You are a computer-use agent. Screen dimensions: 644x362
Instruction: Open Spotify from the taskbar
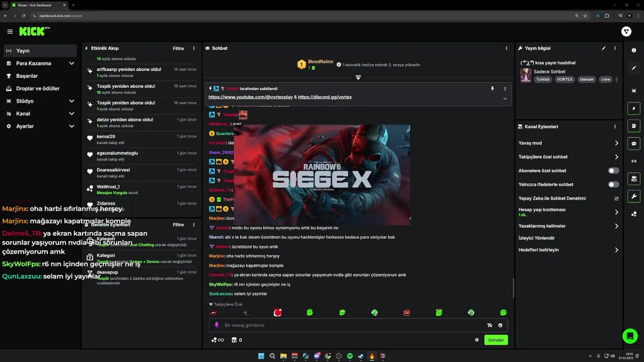pos(350,356)
